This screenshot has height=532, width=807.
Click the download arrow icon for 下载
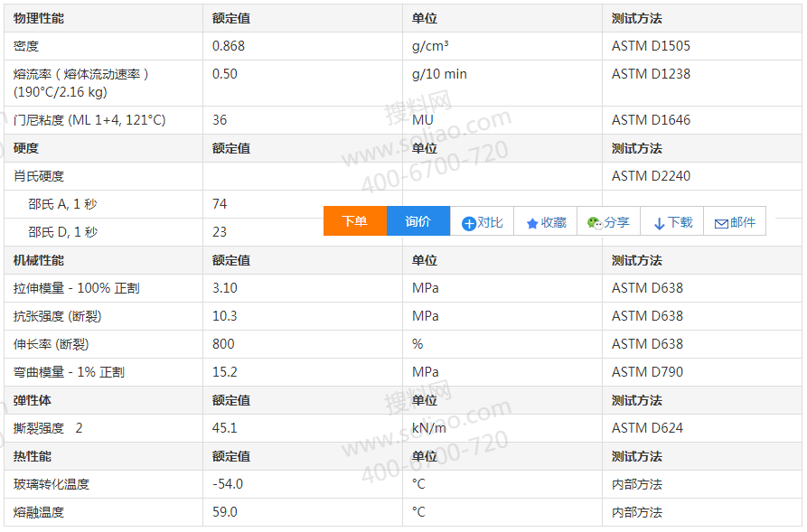pos(659,223)
